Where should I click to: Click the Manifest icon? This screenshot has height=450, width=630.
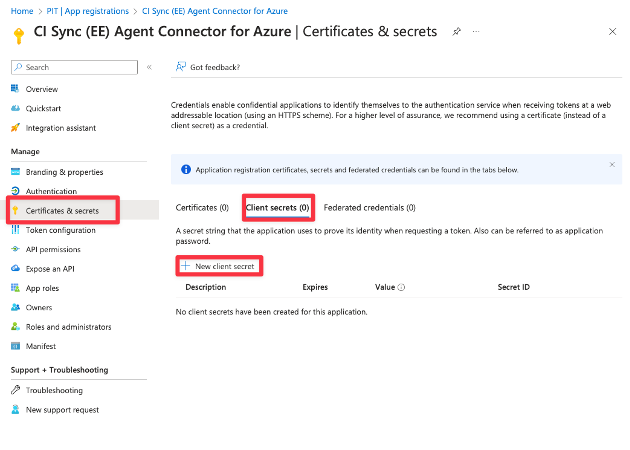15,346
